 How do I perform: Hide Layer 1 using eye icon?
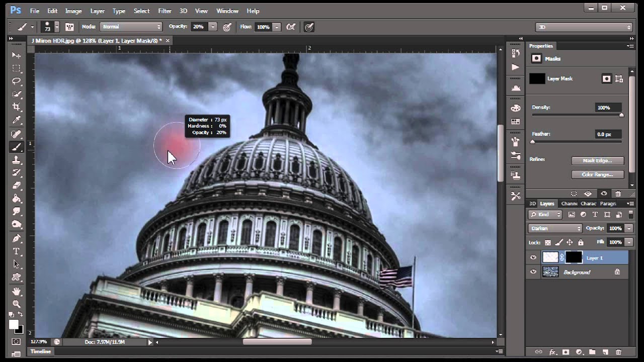coord(533,257)
